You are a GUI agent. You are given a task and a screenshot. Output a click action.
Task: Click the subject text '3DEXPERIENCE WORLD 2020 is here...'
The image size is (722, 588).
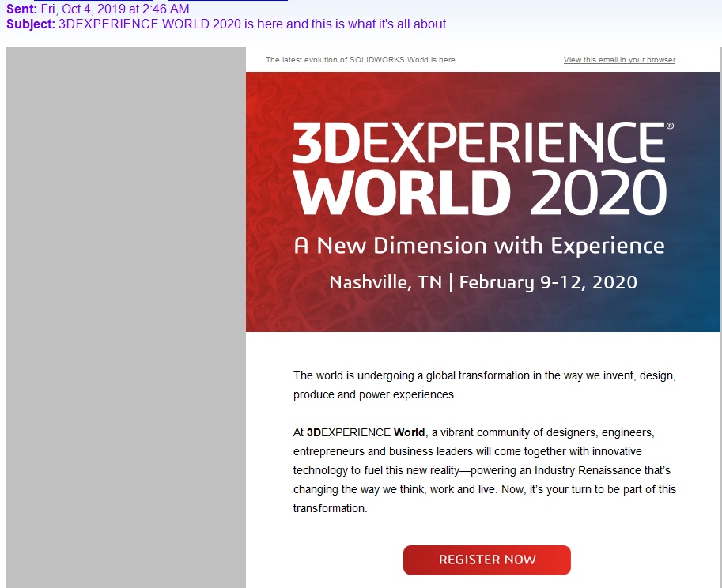(x=252, y=24)
